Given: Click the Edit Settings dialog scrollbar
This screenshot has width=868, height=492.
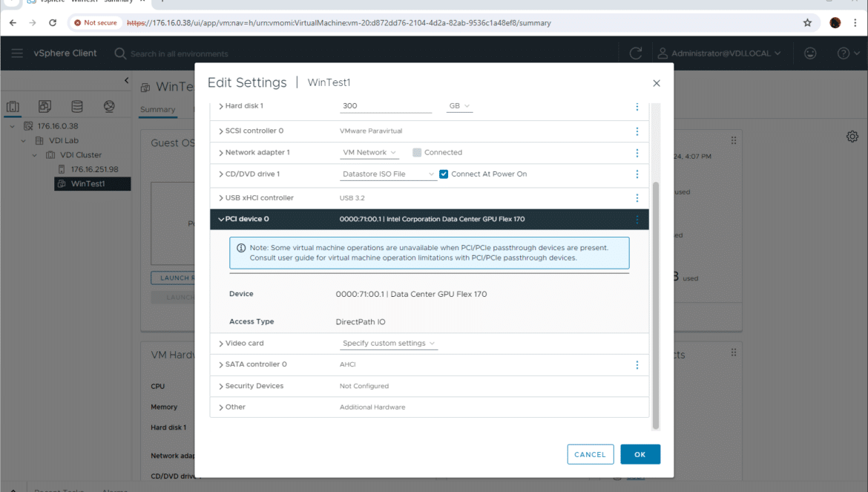Looking at the screenshot, I should tap(656, 306).
